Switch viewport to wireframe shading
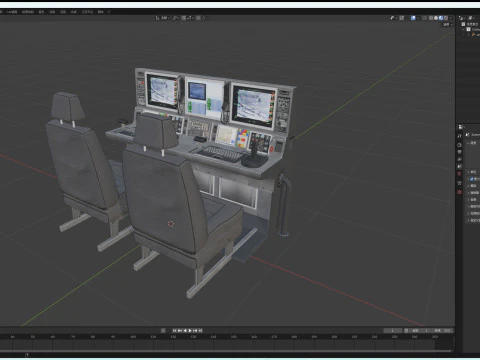Screen dimensions: 480x360 pos(431,18)
